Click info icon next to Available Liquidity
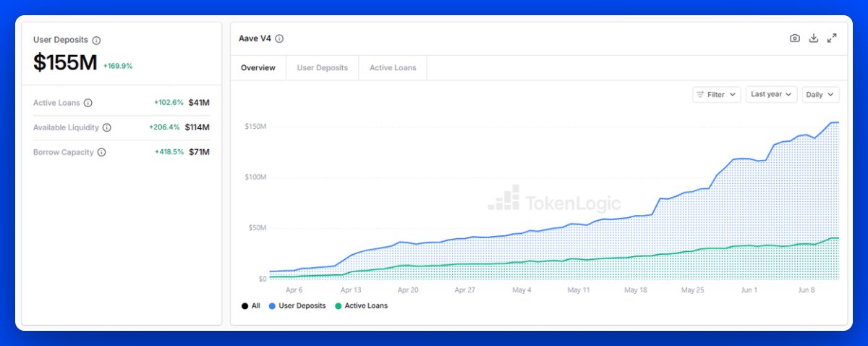This screenshot has height=346, width=868. (x=106, y=127)
